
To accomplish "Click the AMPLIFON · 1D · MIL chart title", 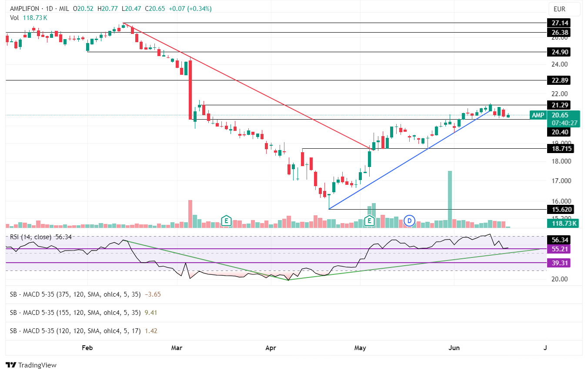I will point(40,9).
